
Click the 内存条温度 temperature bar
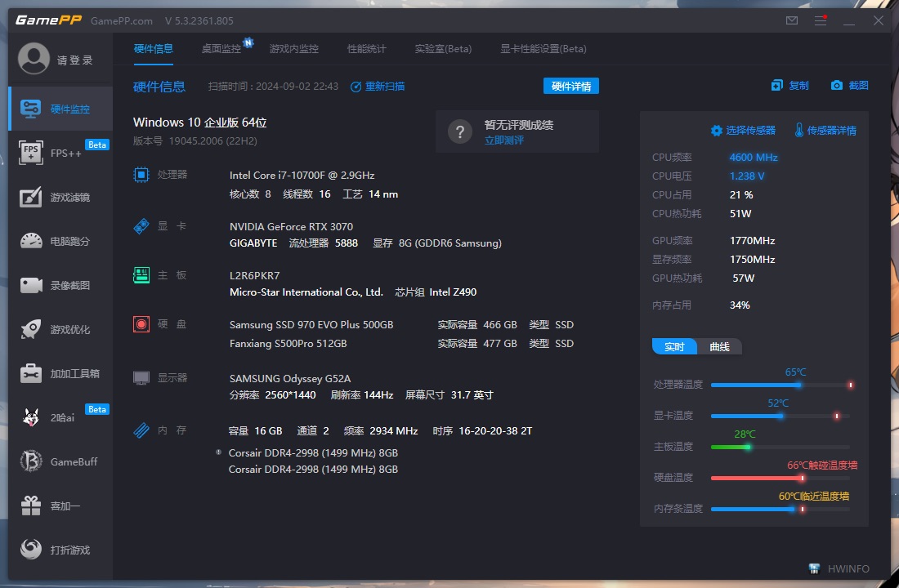(x=780, y=509)
